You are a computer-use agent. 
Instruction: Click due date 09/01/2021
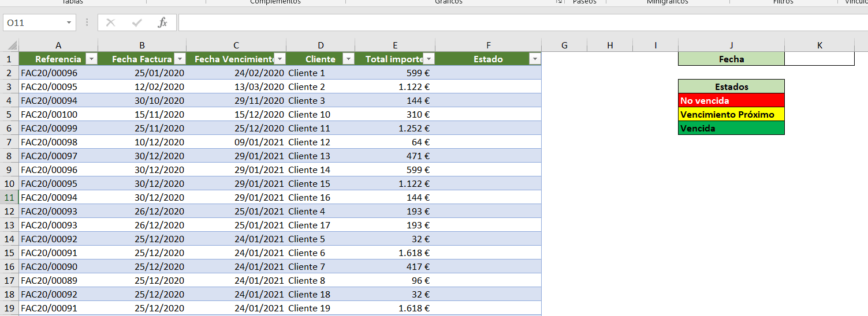click(x=236, y=142)
